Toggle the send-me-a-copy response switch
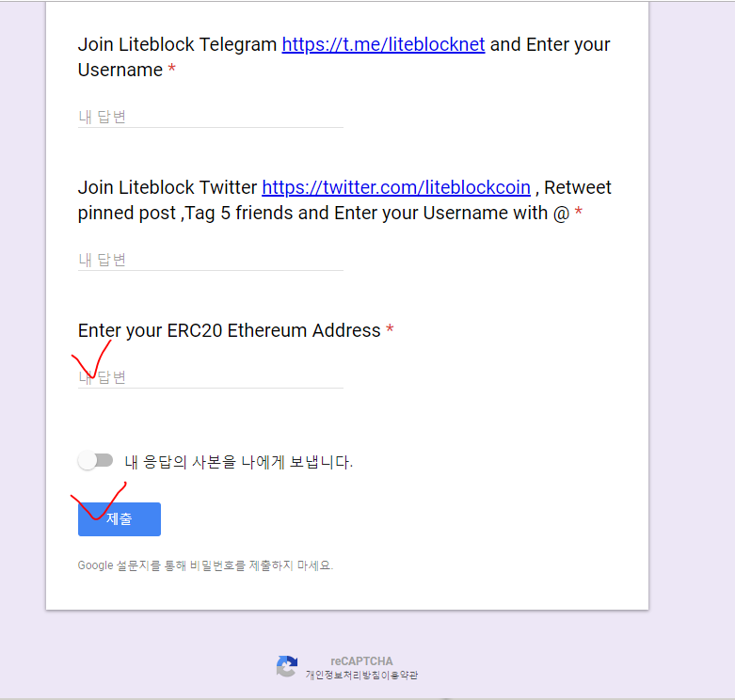 (x=96, y=461)
